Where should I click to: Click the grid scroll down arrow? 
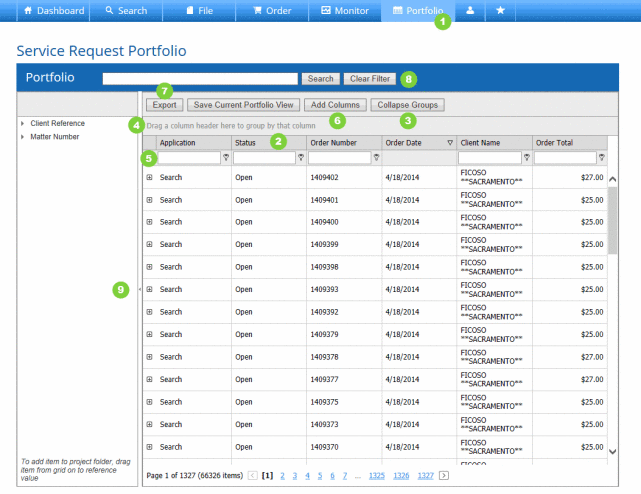[612, 451]
